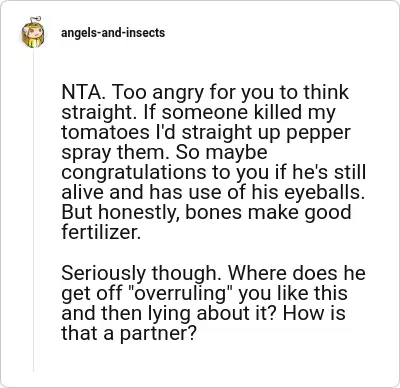400x388 pixels.
Task: Select the quoted word "overruling"
Action: pos(181,294)
